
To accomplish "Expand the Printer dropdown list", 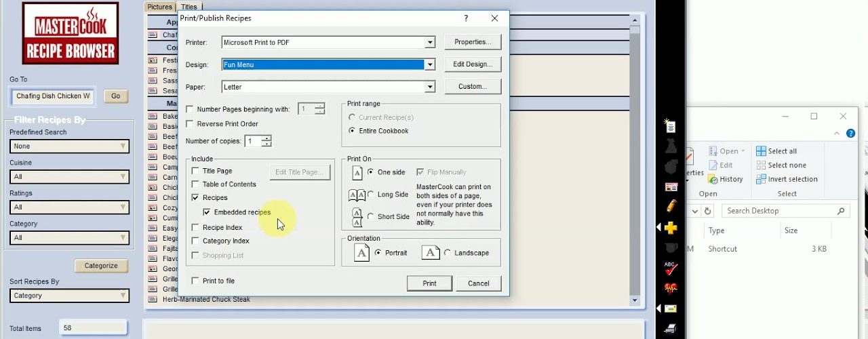I will point(429,43).
